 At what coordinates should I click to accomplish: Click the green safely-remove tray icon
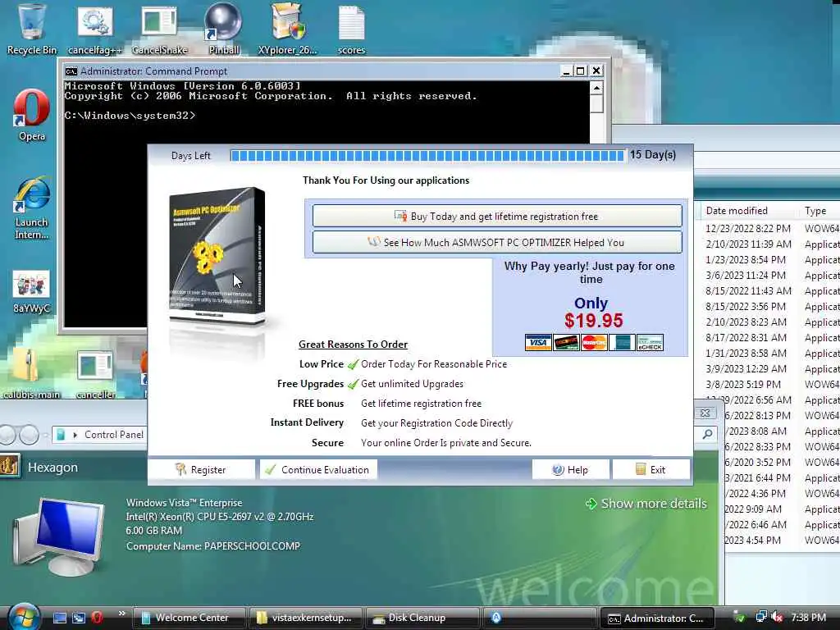point(739,617)
